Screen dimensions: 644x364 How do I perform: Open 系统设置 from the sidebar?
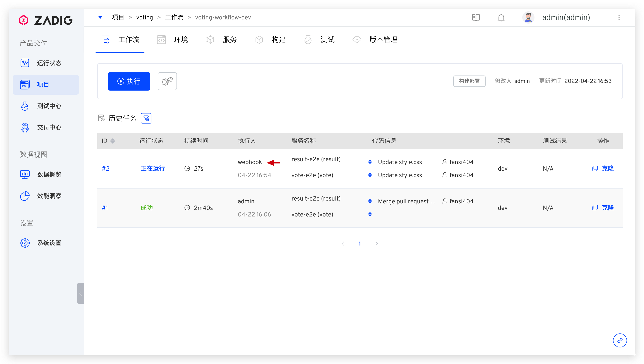point(49,243)
